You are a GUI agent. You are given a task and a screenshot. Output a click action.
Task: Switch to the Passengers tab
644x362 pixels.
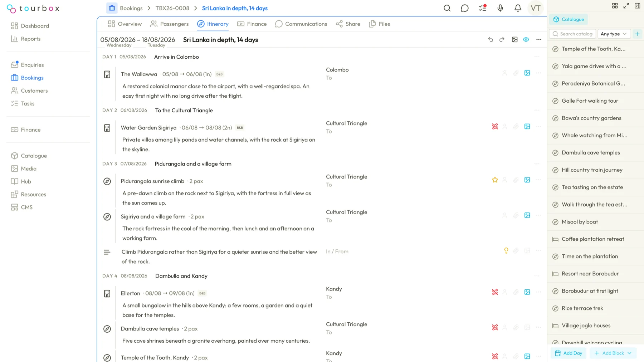[169, 24]
